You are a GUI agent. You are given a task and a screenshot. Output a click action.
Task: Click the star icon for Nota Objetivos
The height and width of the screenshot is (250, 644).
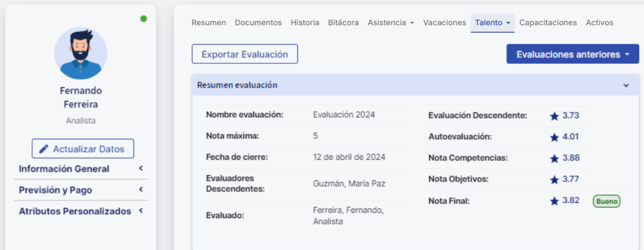point(554,180)
